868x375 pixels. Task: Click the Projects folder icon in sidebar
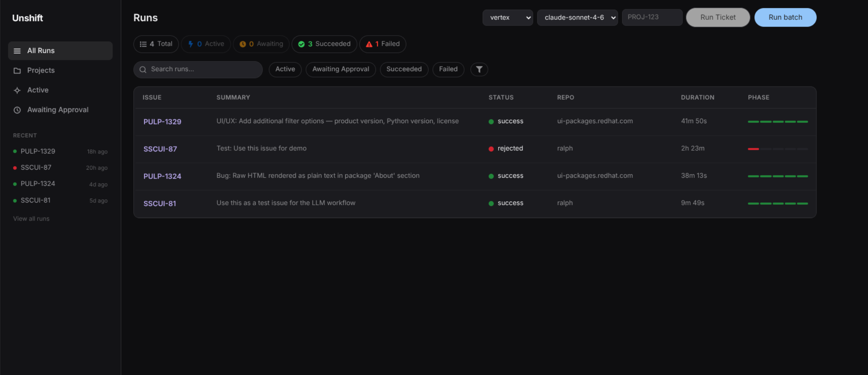tap(17, 70)
